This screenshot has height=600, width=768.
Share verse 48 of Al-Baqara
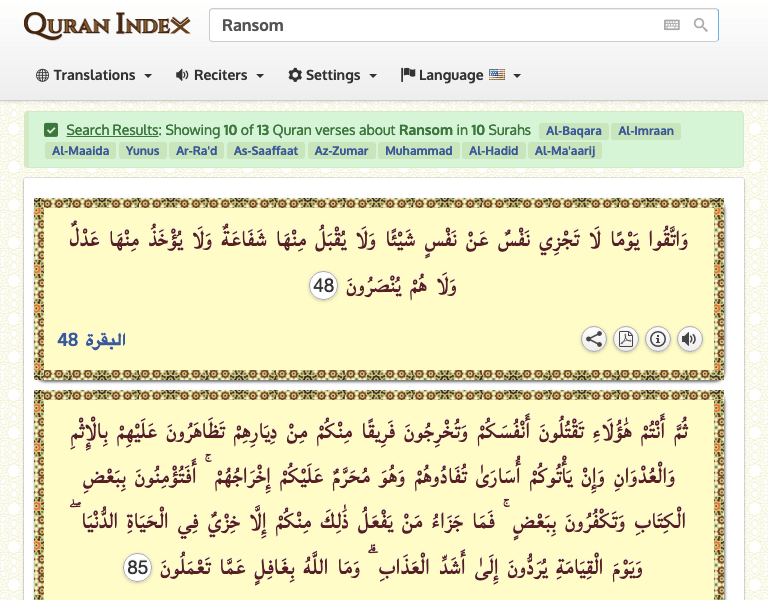pos(594,339)
